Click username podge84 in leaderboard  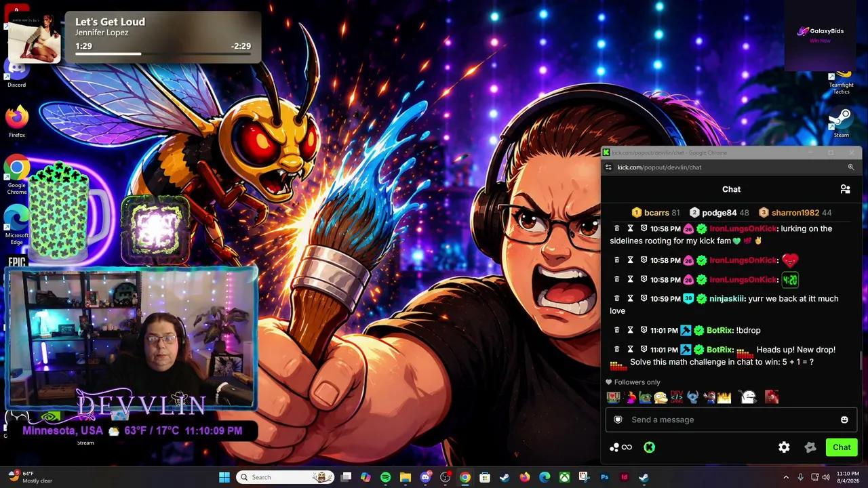click(719, 213)
